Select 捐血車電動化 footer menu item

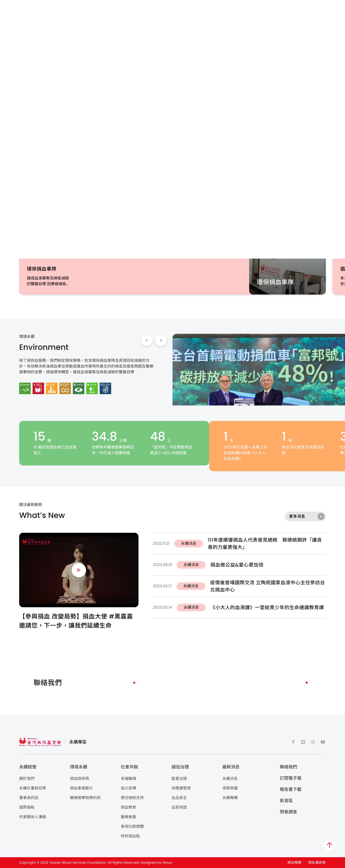click(81, 788)
